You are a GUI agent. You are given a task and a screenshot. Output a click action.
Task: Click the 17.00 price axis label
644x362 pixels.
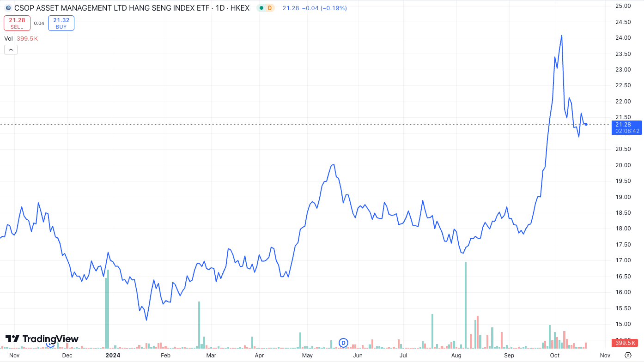(x=623, y=260)
